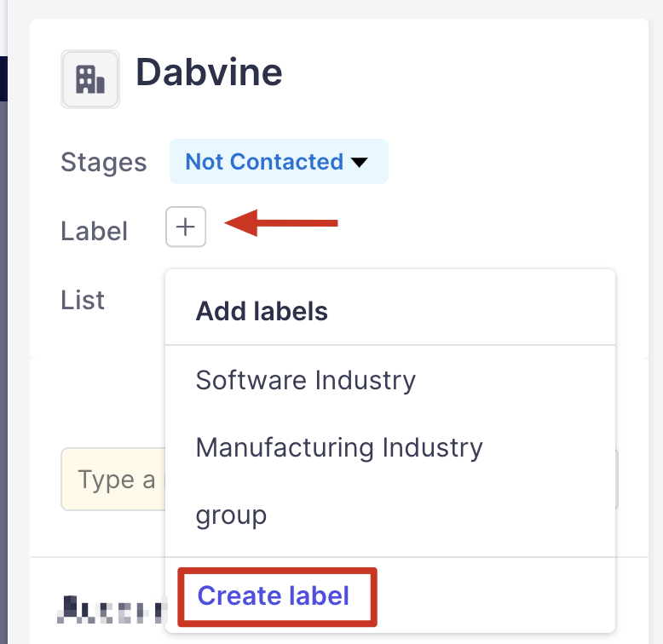Click the Dabvine company name heading
This screenshot has height=644, width=663.
pyautogui.click(x=209, y=72)
